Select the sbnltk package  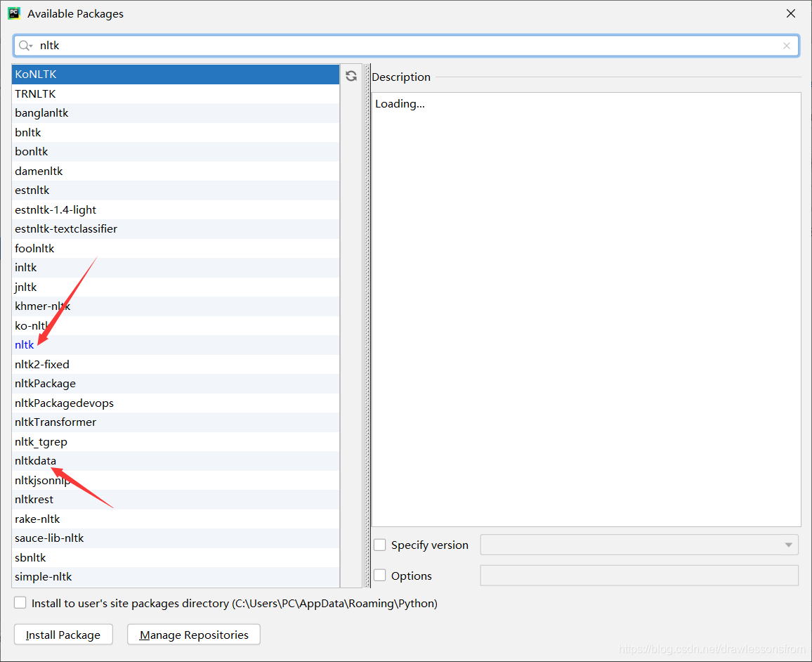pos(176,558)
